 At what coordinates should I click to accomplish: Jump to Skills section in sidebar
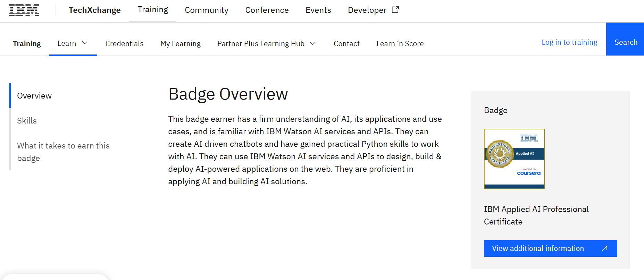27,121
